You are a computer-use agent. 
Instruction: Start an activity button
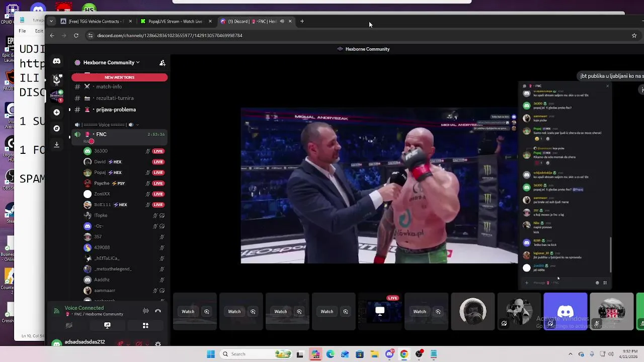tap(145, 325)
